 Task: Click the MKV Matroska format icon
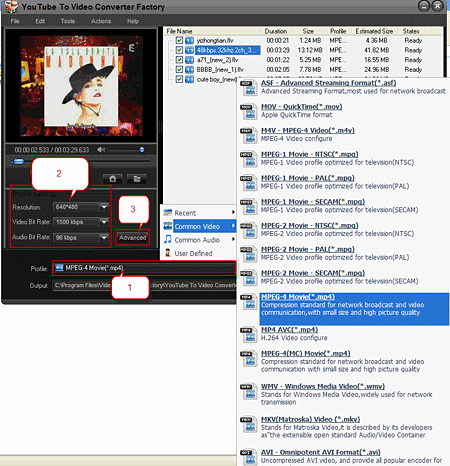point(249,424)
